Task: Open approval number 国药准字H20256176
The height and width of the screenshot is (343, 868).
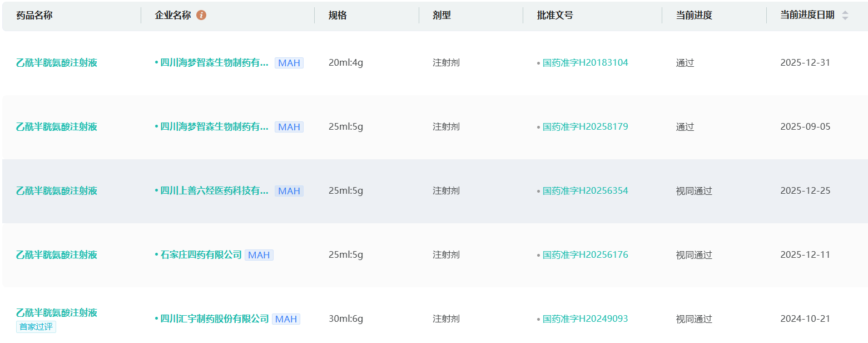Action: click(x=585, y=255)
